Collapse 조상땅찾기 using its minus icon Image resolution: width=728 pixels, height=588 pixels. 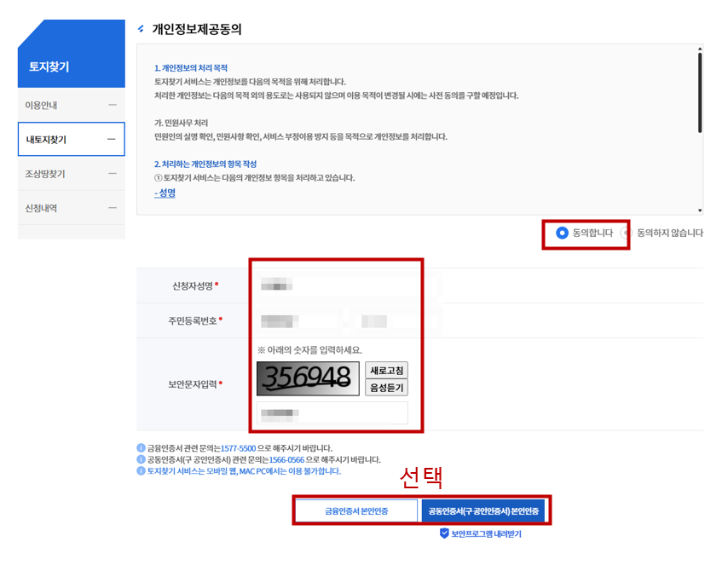(x=112, y=174)
